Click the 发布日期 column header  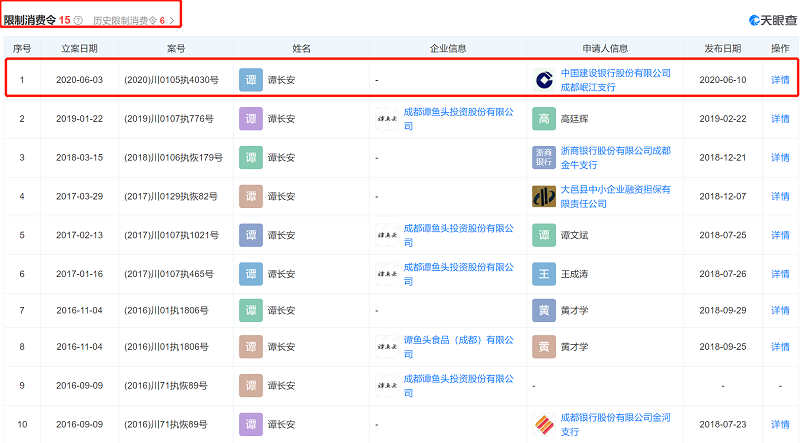pos(722,48)
